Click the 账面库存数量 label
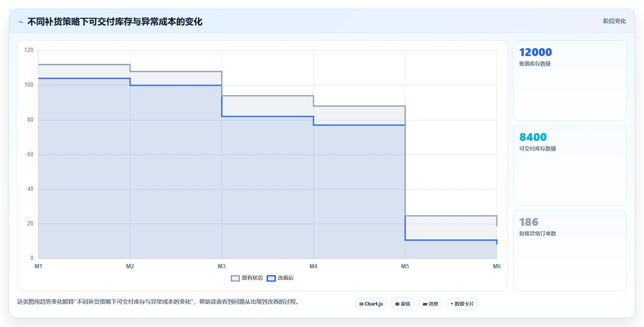The image size is (644, 327). [535, 64]
